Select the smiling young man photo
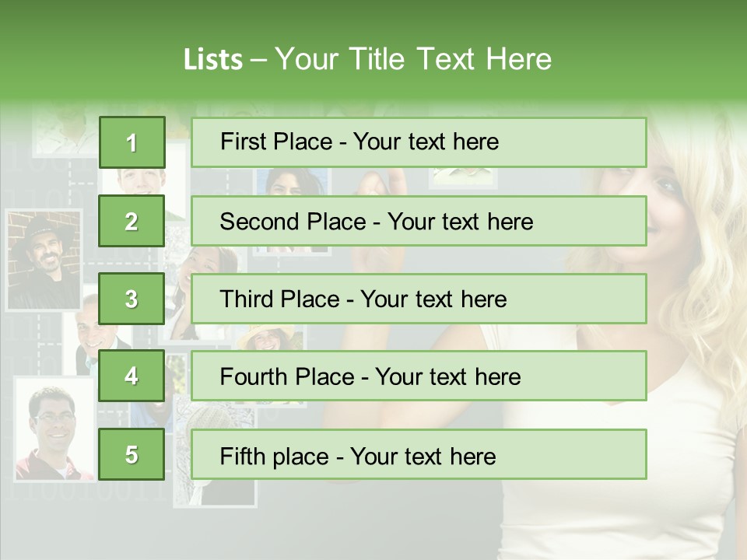747x560 pixels. (x=141, y=181)
